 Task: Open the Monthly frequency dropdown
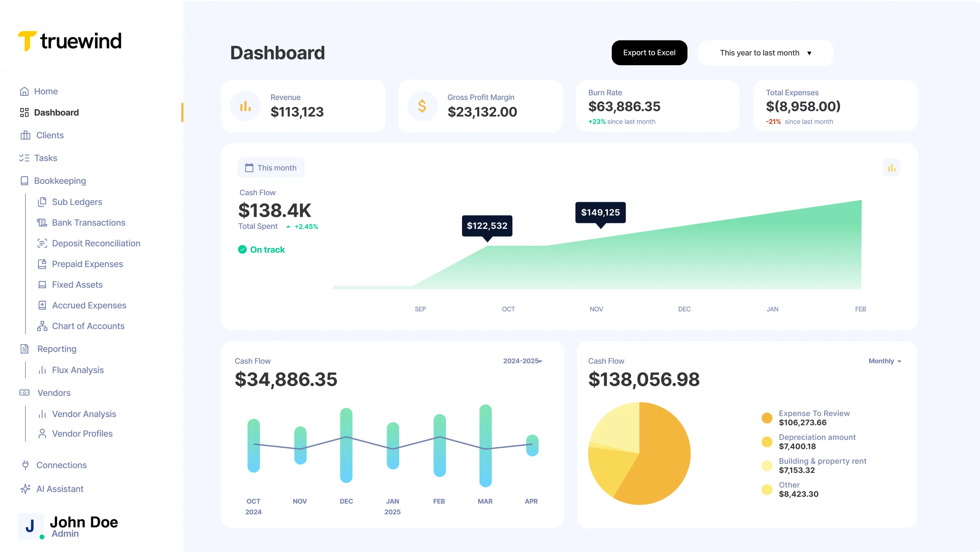tap(885, 361)
